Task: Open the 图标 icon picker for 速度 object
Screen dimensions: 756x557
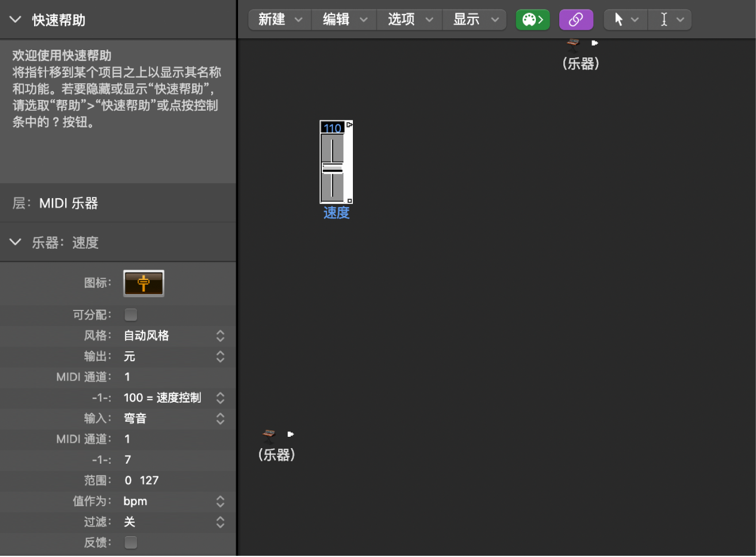Action: pyautogui.click(x=144, y=283)
